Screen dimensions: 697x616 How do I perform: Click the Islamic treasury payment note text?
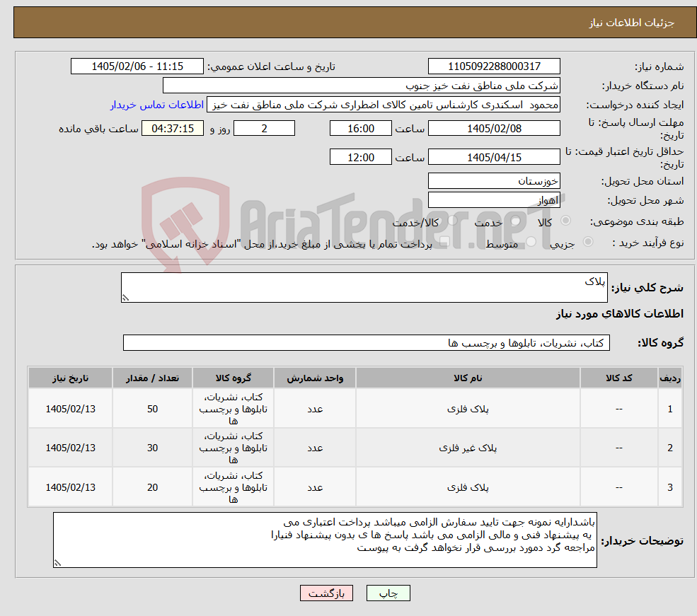click(263, 244)
